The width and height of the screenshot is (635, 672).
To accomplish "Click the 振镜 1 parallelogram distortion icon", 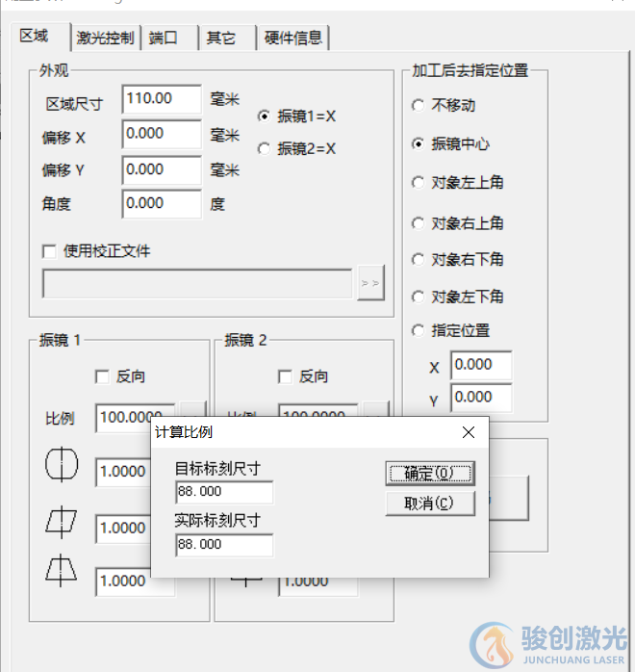I will coord(62,522).
